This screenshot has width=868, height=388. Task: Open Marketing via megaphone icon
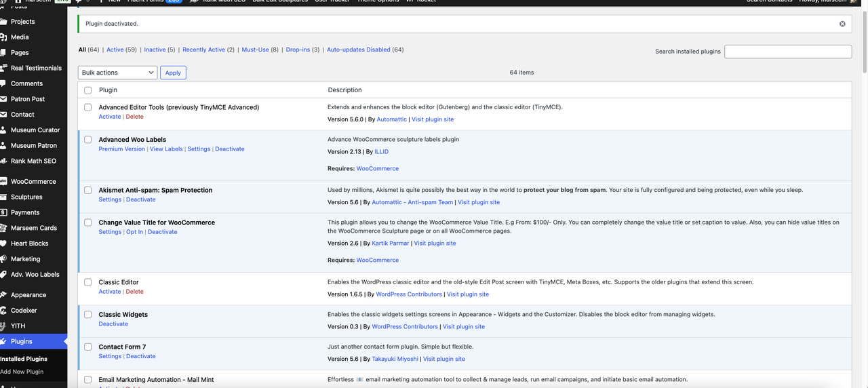[4, 259]
